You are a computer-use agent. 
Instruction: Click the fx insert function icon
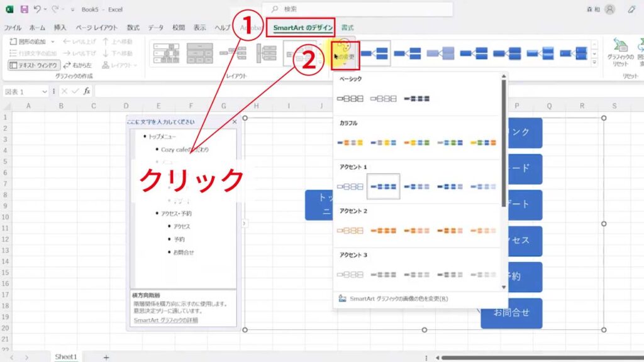tap(87, 91)
